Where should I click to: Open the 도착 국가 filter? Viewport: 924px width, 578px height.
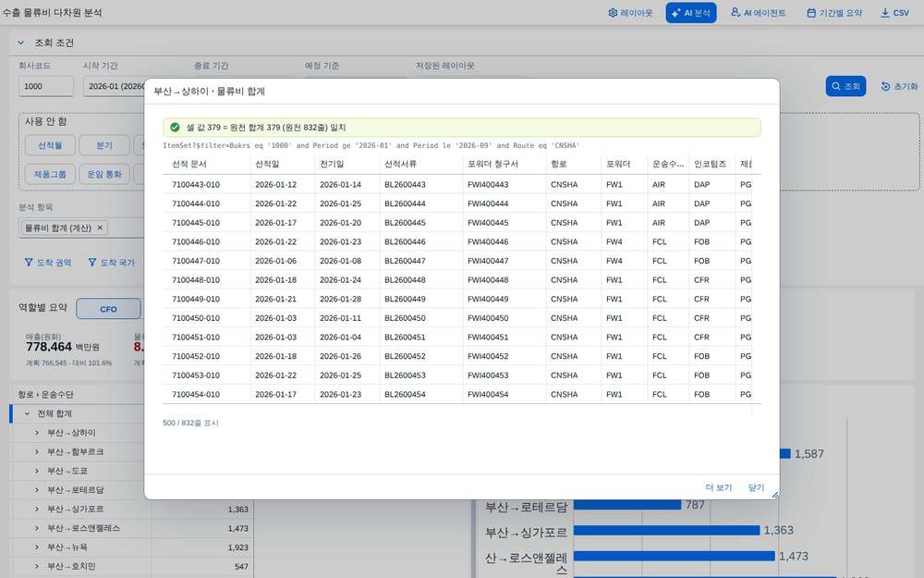click(x=112, y=263)
